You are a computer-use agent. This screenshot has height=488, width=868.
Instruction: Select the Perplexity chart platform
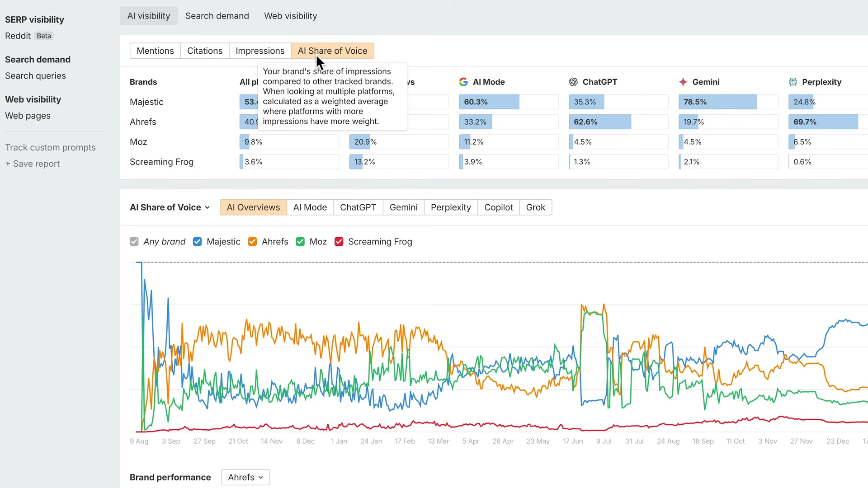coord(451,207)
